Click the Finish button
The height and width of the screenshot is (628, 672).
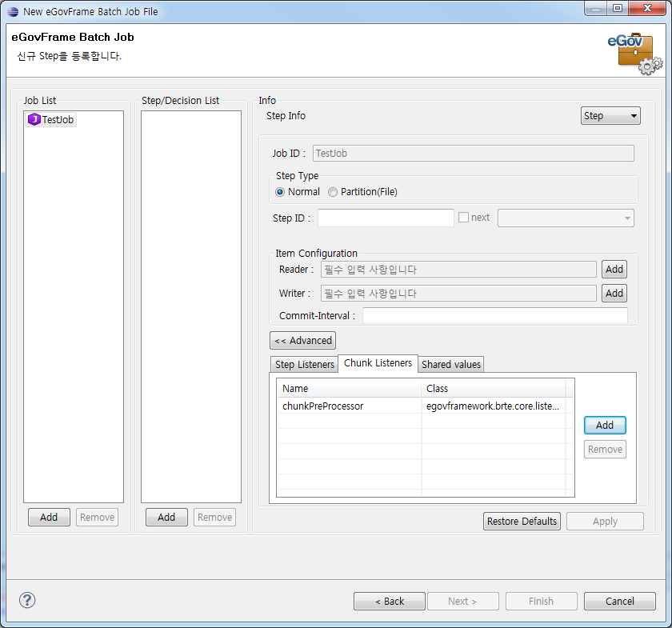pos(541,601)
